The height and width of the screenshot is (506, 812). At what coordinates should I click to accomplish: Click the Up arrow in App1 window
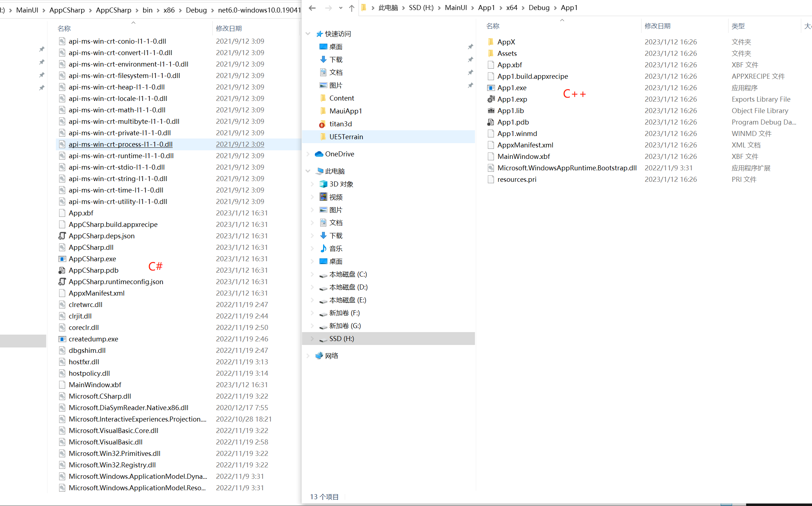352,8
